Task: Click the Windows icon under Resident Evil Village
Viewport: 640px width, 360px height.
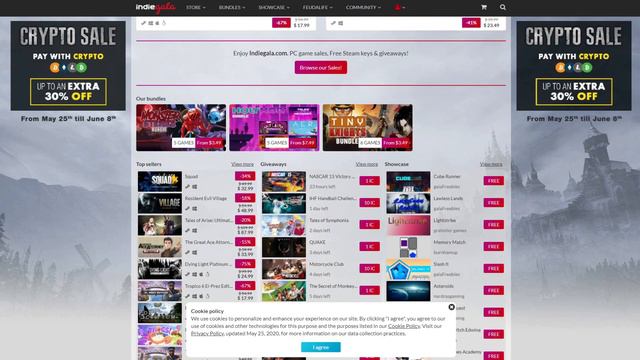Action: click(195, 209)
